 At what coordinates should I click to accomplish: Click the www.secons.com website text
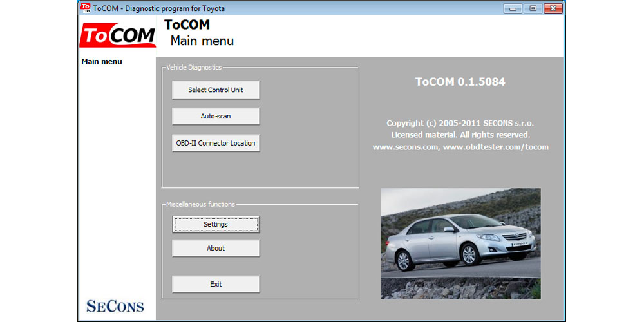pos(405,147)
